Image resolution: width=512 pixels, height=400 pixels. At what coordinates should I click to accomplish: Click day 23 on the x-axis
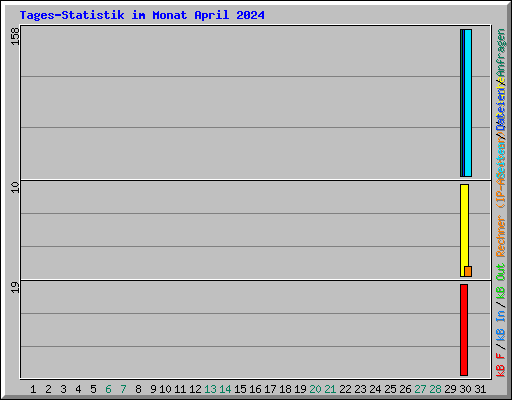click(360, 389)
